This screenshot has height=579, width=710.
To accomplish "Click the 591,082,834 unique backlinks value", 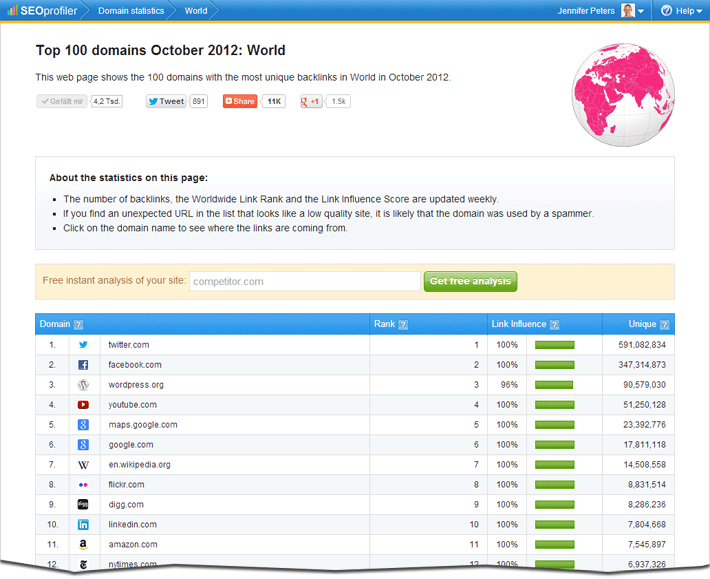I will coord(642,345).
